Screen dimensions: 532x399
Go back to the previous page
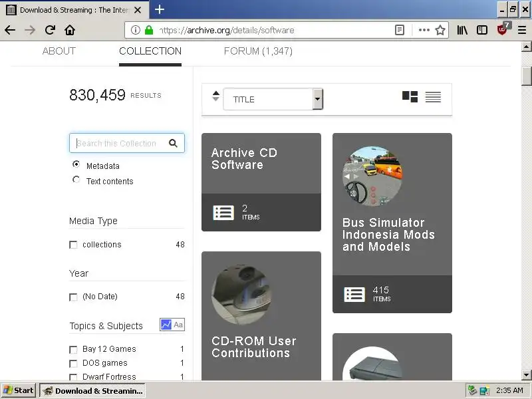click(10, 30)
